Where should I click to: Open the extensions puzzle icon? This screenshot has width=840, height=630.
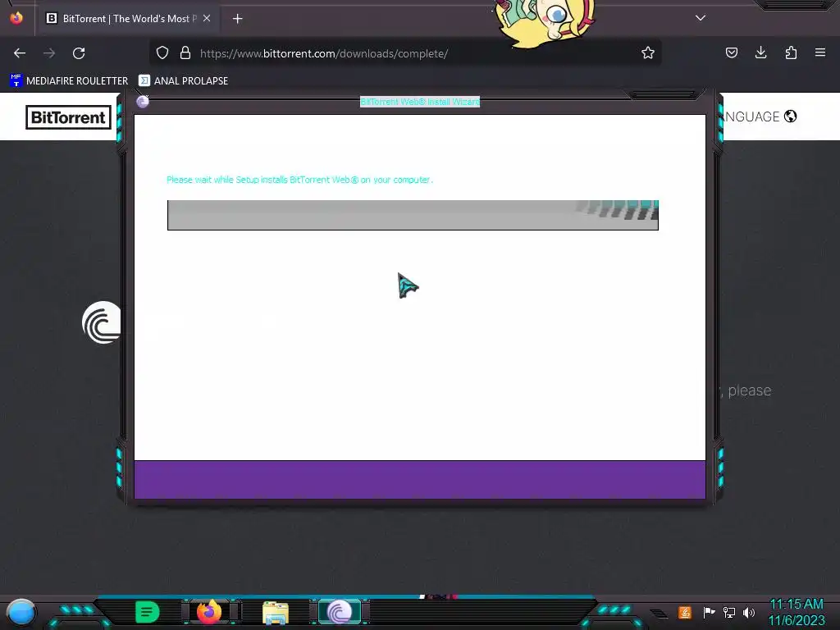pyautogui.click(x=791, y=52)
